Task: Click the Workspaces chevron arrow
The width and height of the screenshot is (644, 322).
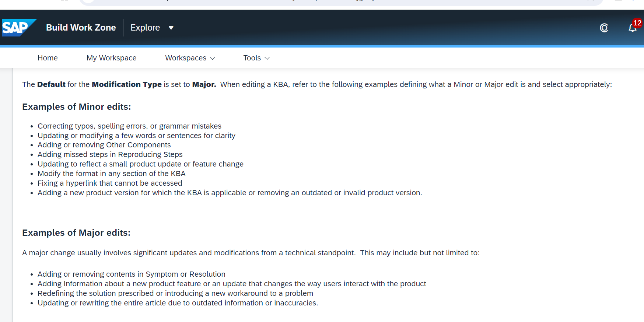Action: (213, 58)
